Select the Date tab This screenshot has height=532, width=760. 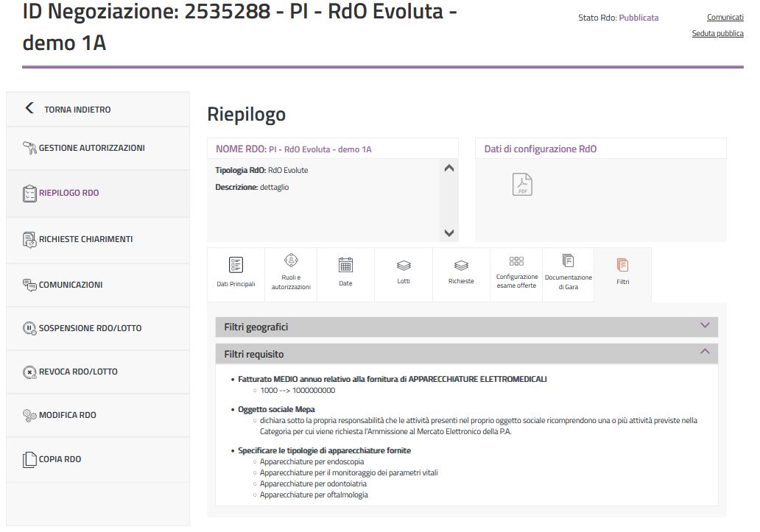click(345, 273)
